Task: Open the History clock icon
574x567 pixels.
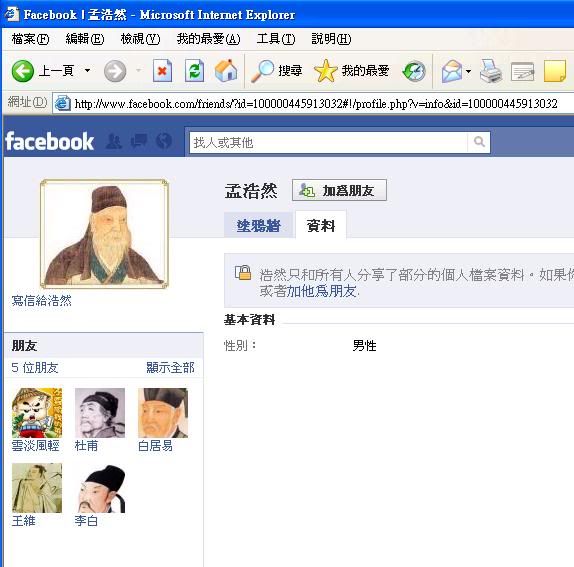Action: pyautogui.click(x=414, y=71)
